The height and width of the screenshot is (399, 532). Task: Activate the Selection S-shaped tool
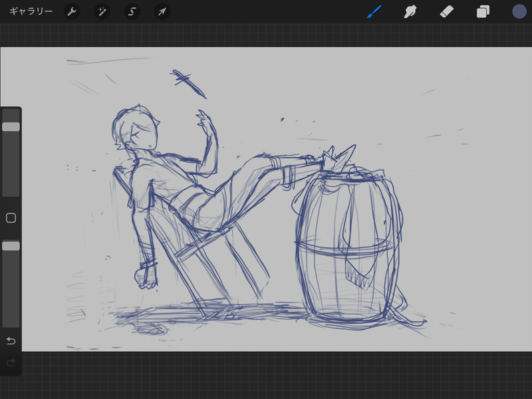pos(132,11)
